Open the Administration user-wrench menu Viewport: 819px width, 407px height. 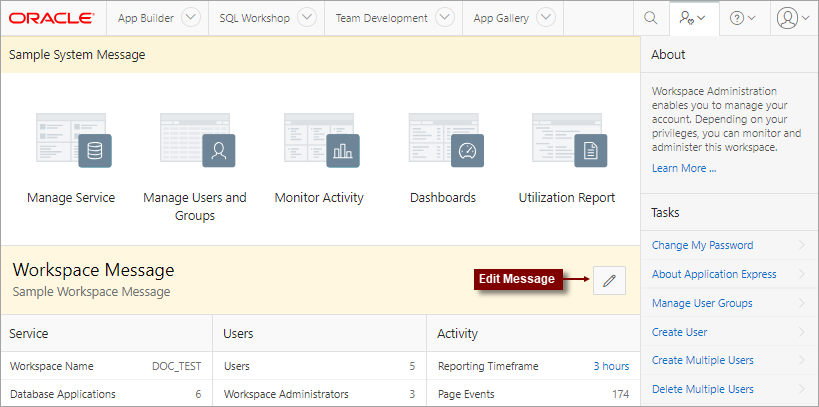(x=693, y=18)
